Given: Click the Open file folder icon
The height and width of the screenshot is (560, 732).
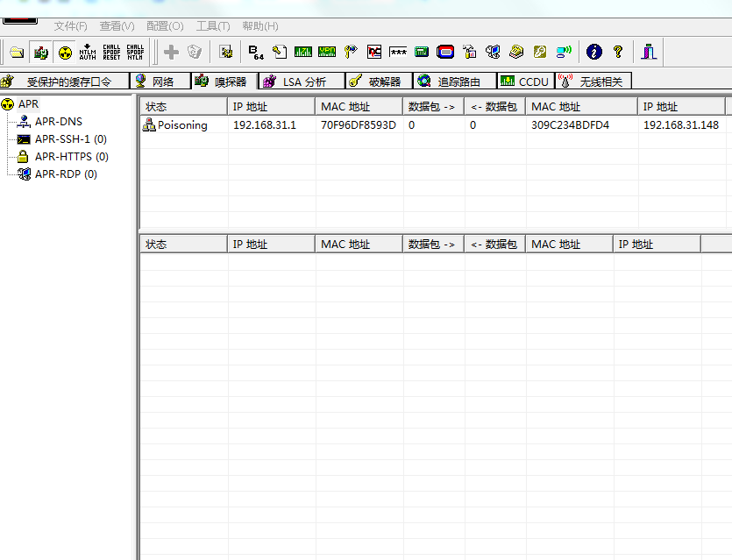Looking at the screenshot, I should pos(17,52).
